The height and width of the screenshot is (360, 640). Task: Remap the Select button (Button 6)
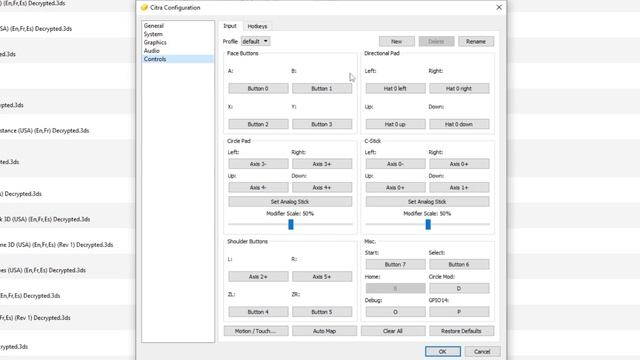459,264
